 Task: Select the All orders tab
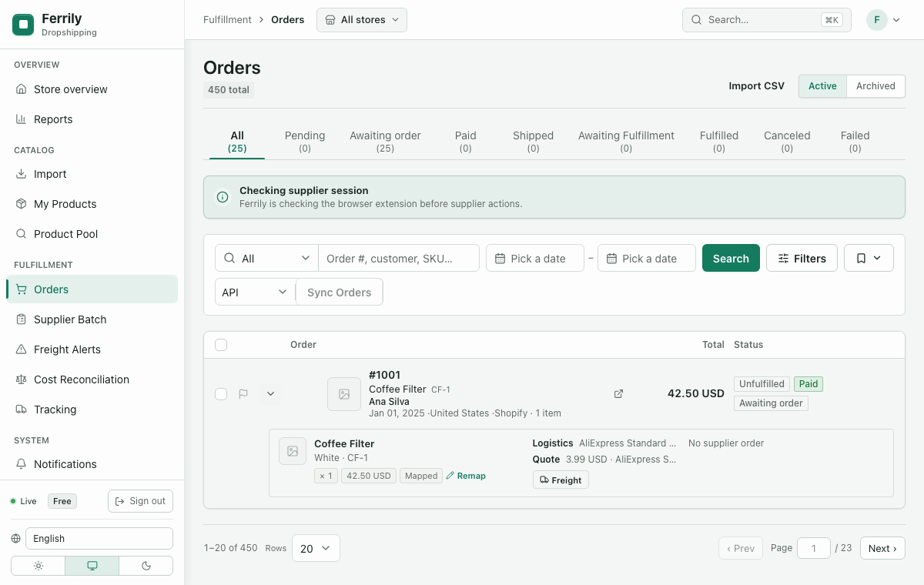click(237, 142)
